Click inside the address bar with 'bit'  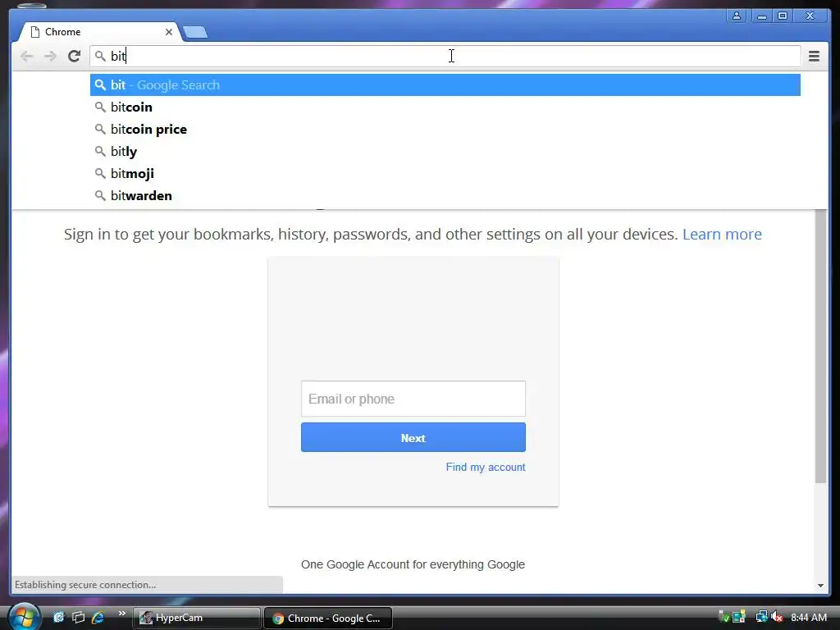[x=445, y=56]
